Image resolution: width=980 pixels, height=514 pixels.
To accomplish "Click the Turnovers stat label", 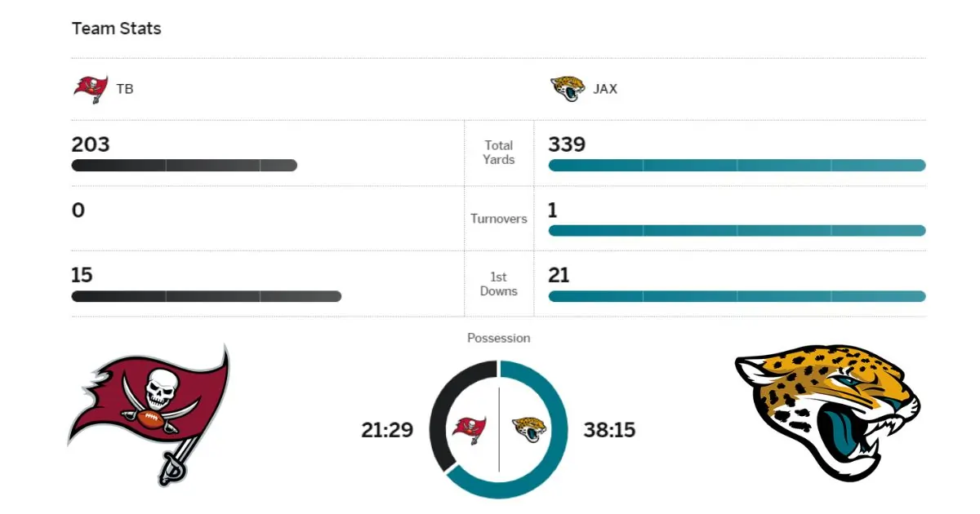I will [499, 219].
